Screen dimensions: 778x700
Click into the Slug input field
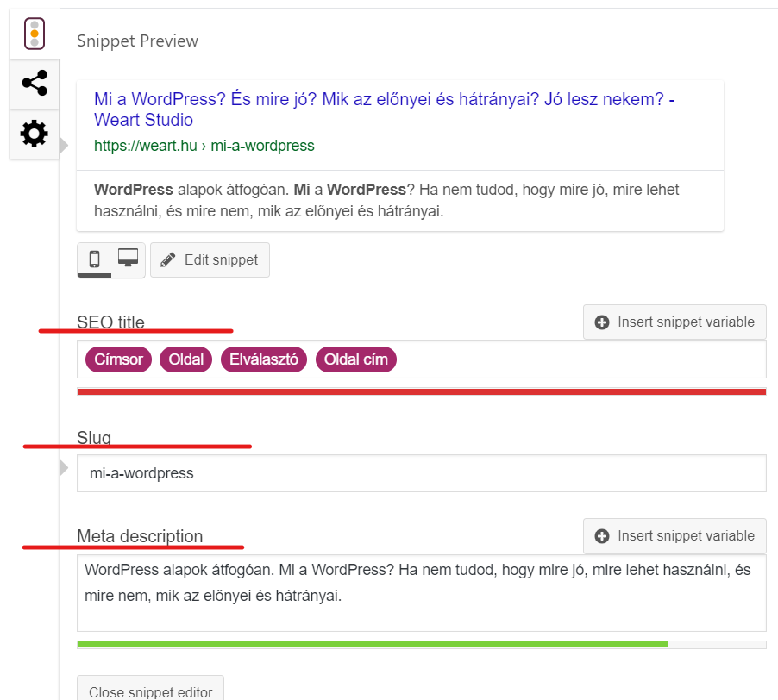pos(421,473)
